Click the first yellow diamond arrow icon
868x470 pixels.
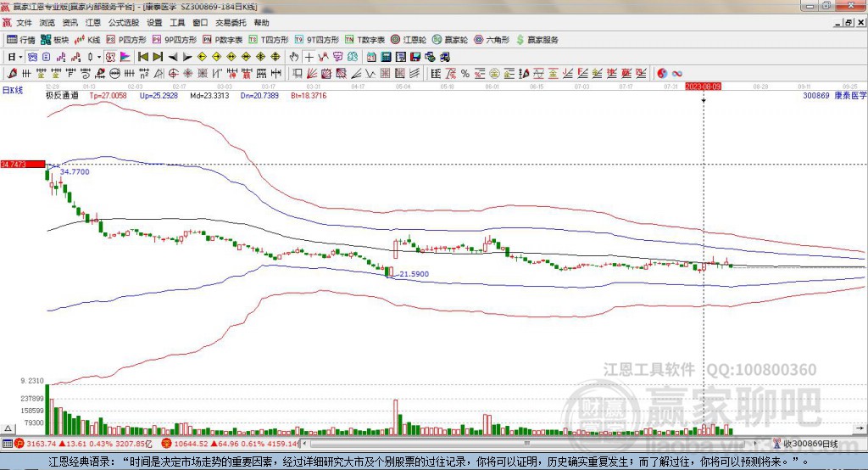point(202,57)
